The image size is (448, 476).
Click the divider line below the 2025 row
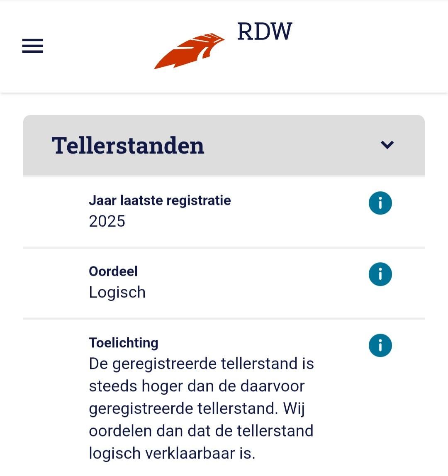tap(224, 248)
